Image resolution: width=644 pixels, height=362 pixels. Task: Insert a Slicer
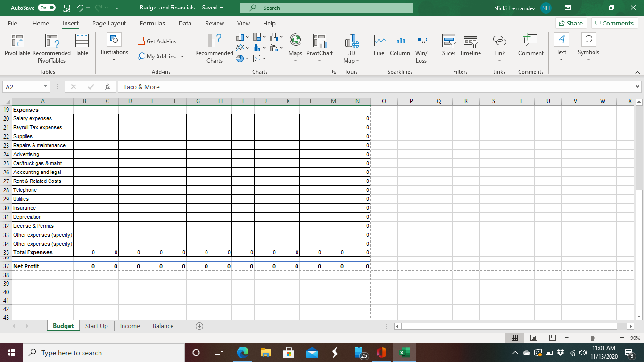click(x=448, y=47)
